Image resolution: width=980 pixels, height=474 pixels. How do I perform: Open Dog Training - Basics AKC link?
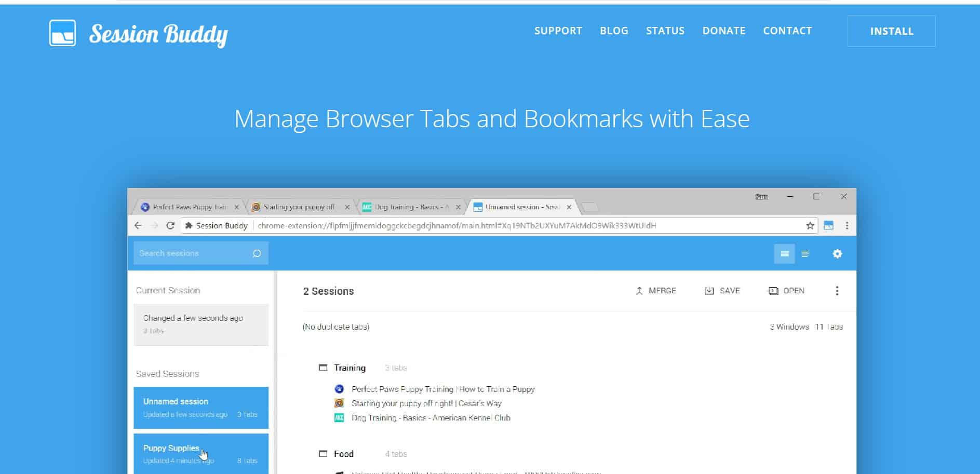431,418
